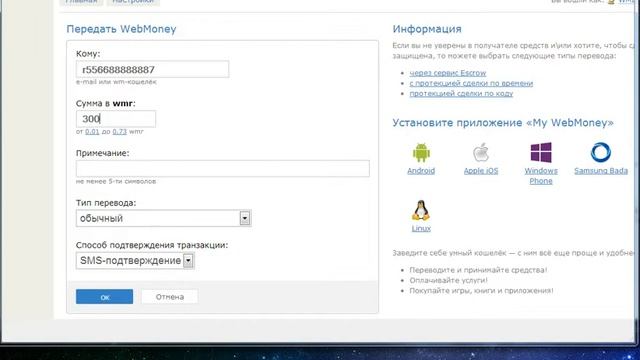The height and width of the screenshot is (360, 640).
Task: Select 'Способ подтверждения транзакции:' label
Action: pos(152,245)
